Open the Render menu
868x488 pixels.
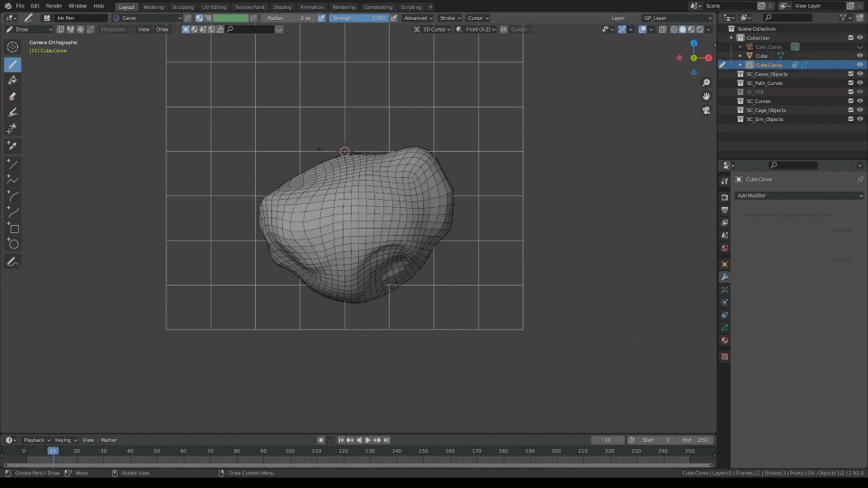[x=54, y=6]
